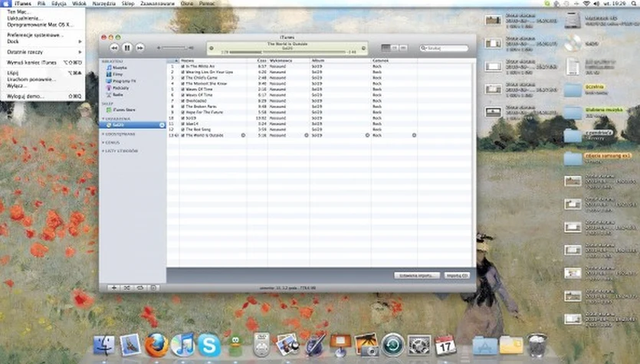Expand the GENIUS sidebar section

[x=103, y=142]
